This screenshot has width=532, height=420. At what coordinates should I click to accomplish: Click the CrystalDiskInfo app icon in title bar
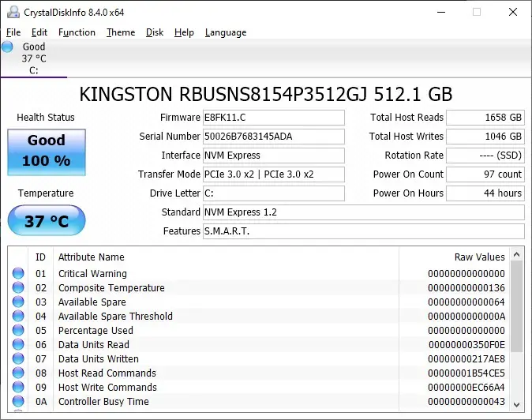pos(13,12)
